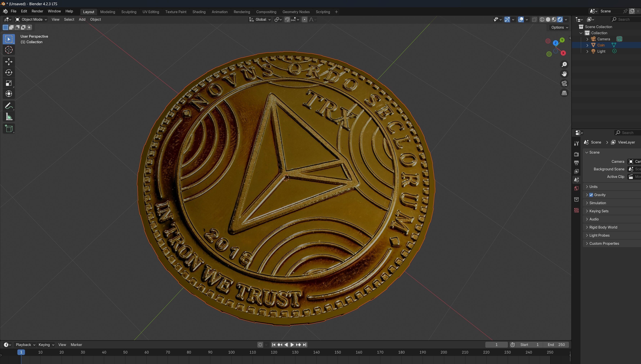
Task: Select the Move tool
Action: pos(9,62)
